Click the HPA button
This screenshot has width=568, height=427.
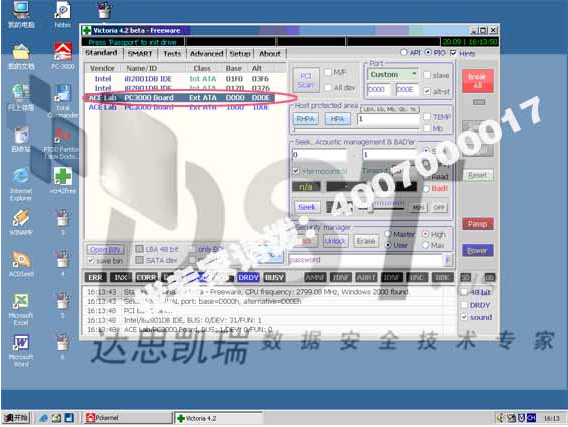[x=337, y=119]
